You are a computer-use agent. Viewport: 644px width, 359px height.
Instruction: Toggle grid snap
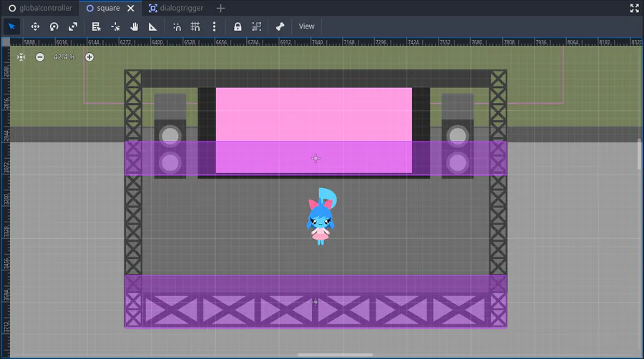[x=195, y=26]
